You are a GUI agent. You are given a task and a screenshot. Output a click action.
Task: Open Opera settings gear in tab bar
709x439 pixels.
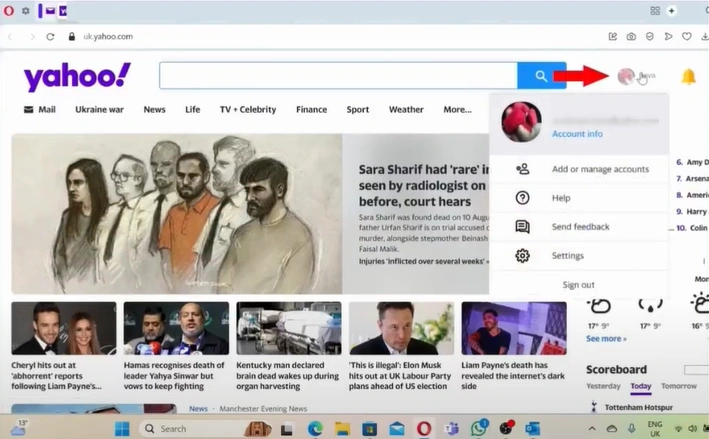(26, 10)
